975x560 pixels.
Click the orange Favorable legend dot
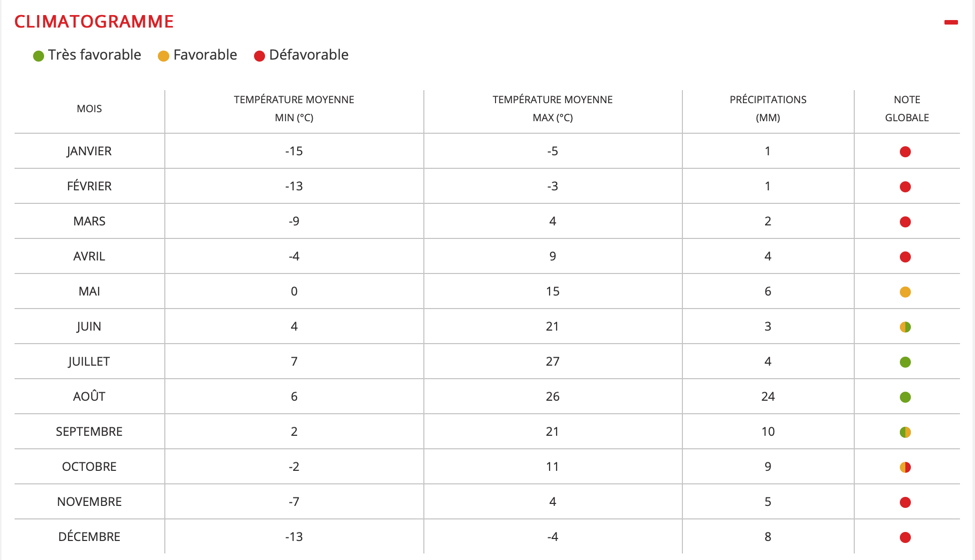(x=163, y=56)
